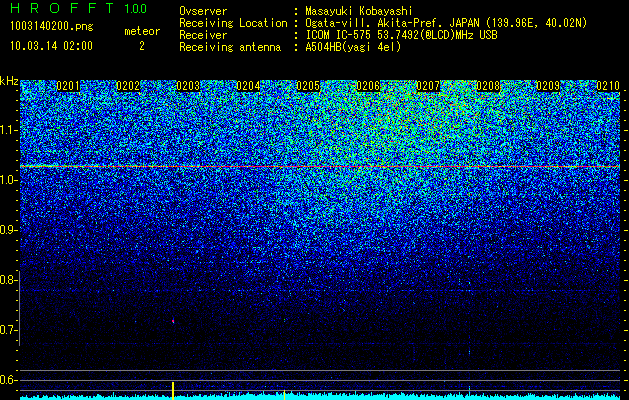Click the short yellow spike near 0205
Viewport: 629px width, 400px height.
point(284,395)
